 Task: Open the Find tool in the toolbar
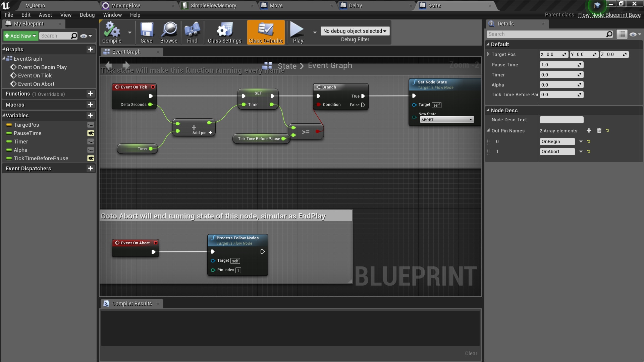tap(192, 32)
